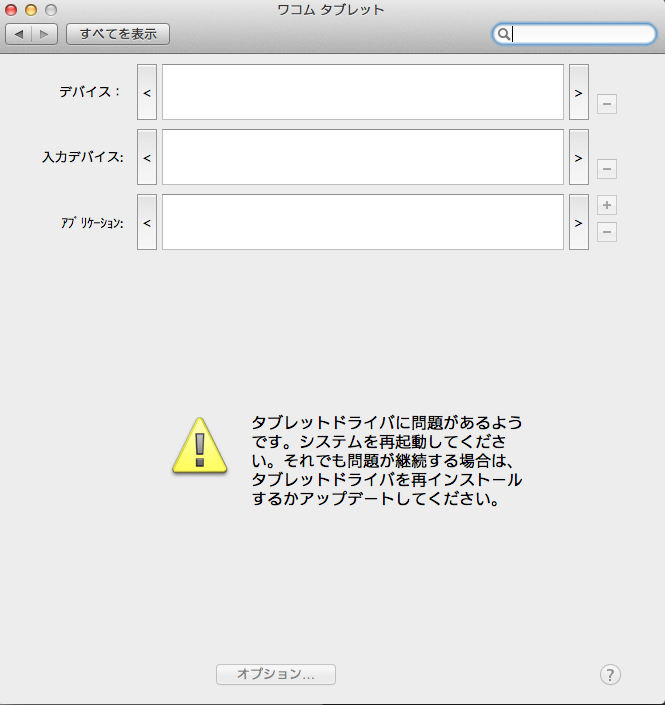Viewport: 665px width, 705px height.
Task: Go back with the left arrow toolbar button
Action: pos(18,34)
